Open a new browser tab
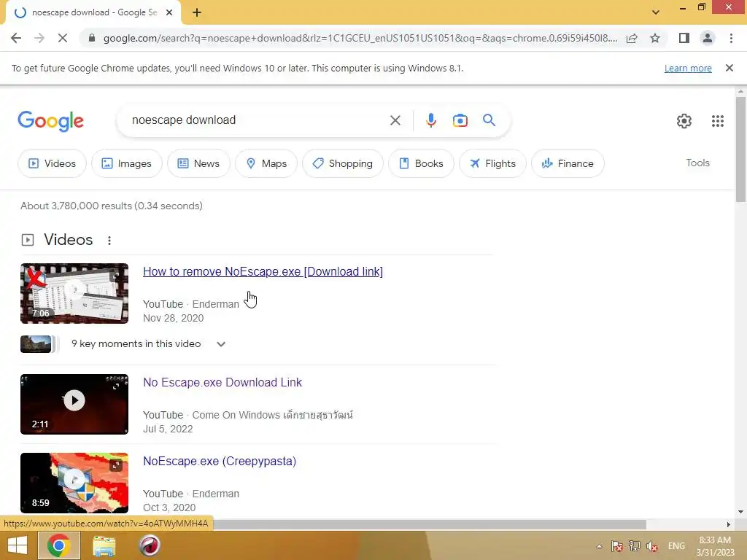747x560 pixels. coord(197,13)
